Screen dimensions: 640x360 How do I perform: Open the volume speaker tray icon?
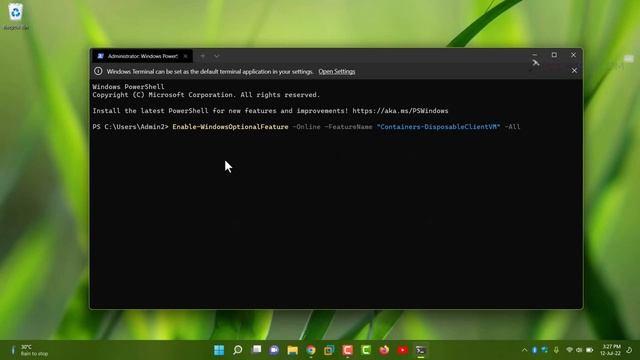pos(579,350)
